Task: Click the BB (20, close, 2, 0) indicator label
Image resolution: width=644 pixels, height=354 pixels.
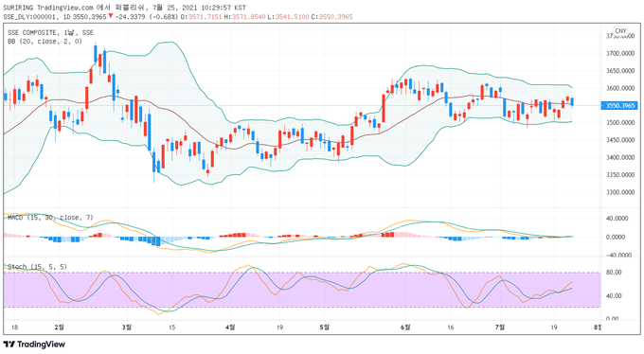Action: click(x=45, y=42)
